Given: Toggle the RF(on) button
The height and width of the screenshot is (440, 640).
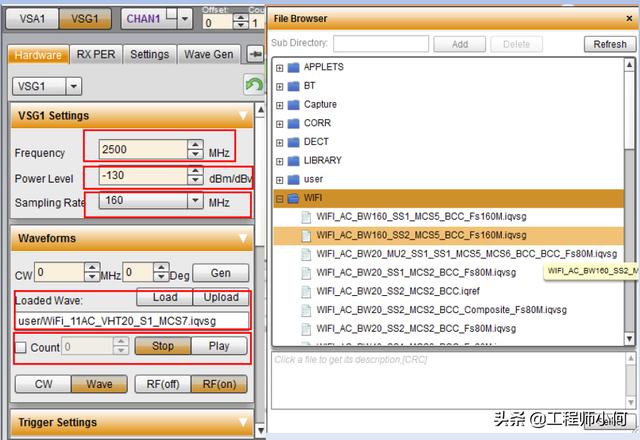Looking at the screenshot, I should click(x=218, y=383).
